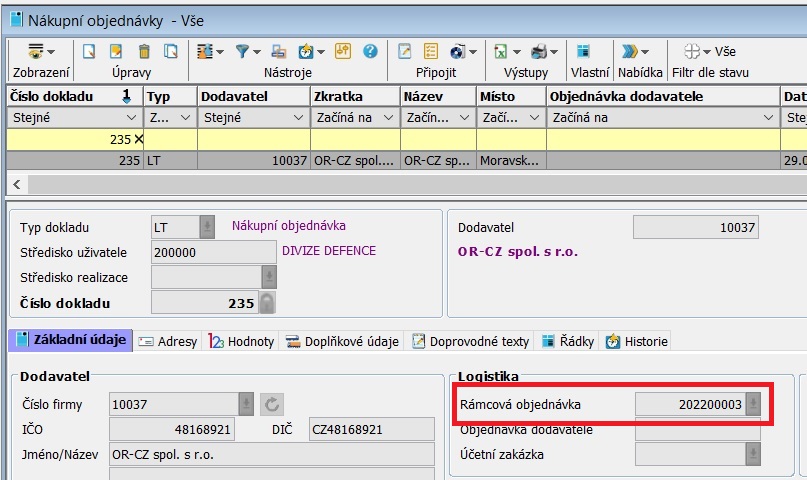Viewport: 807px width, 480px height.
Task: Open help with the blue question mark icon
Action: [x=370, y=52]
